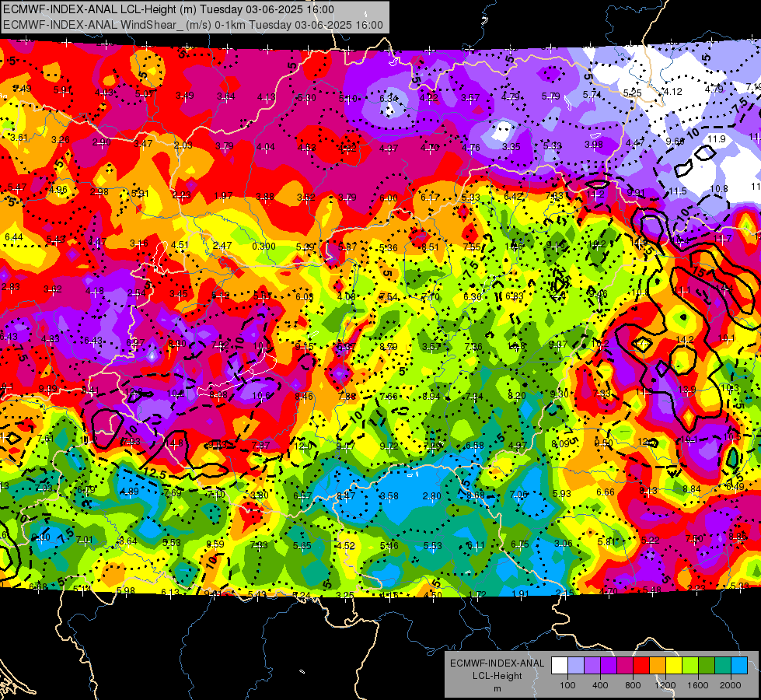
Task: Pick the teal legend swatch
Action: click(723, 666)
